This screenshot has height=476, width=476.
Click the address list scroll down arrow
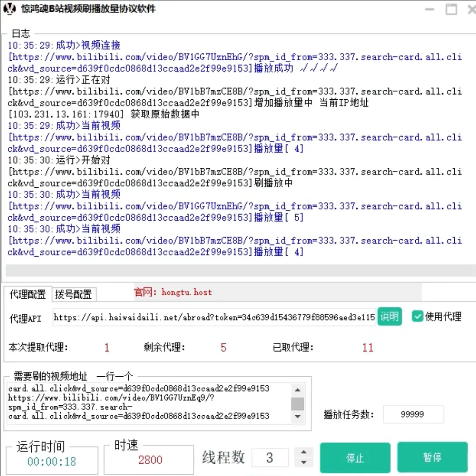297,416
